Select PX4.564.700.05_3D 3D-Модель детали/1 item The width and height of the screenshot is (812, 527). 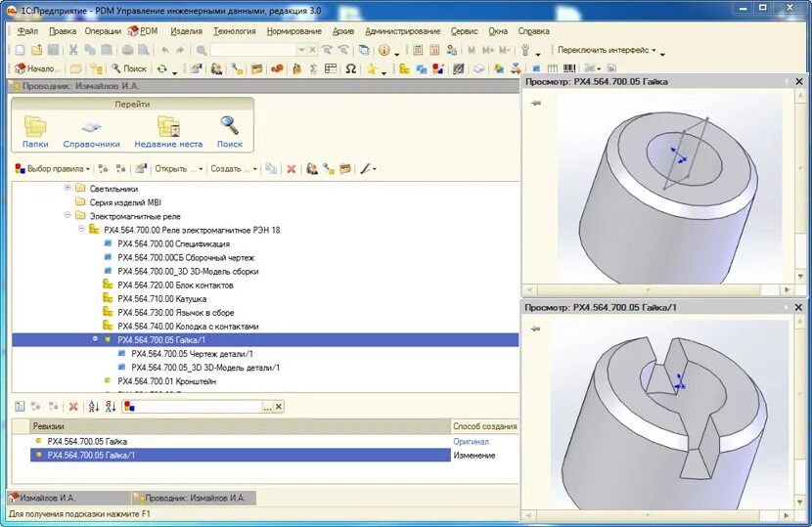pyautogui.click(x=205, y=368)
